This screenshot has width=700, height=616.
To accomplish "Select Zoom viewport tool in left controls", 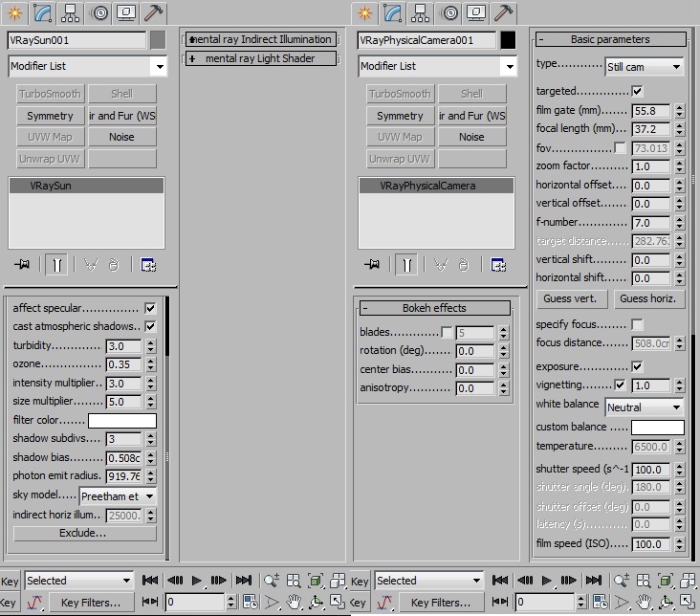I will pyautogui.click(x=271, y=581).
